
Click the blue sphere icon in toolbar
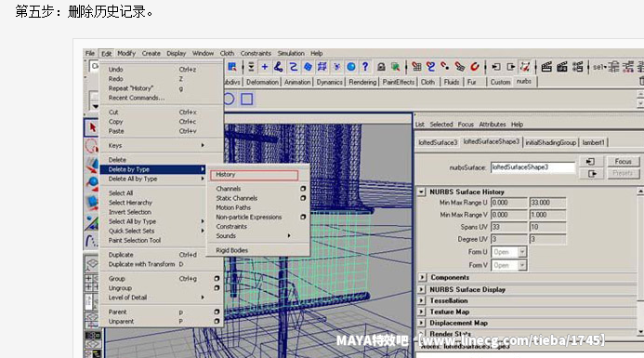coord(351,67)
